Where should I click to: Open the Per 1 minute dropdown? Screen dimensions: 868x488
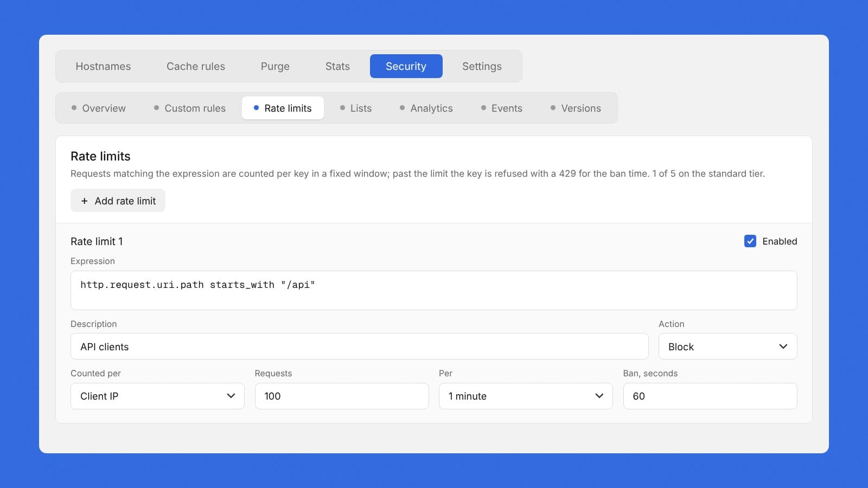click(526, 396)
